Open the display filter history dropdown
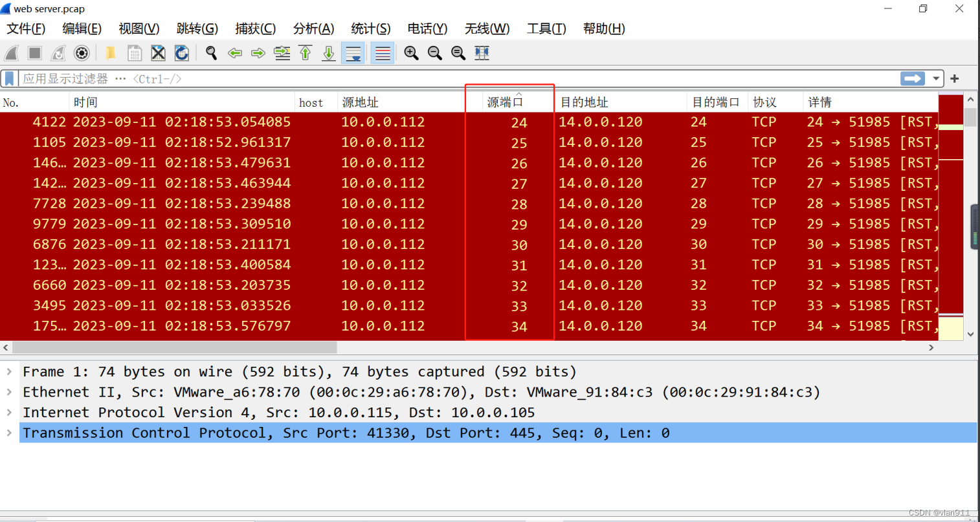The width and height of the screenshot is (980, 522). point(936,79)
